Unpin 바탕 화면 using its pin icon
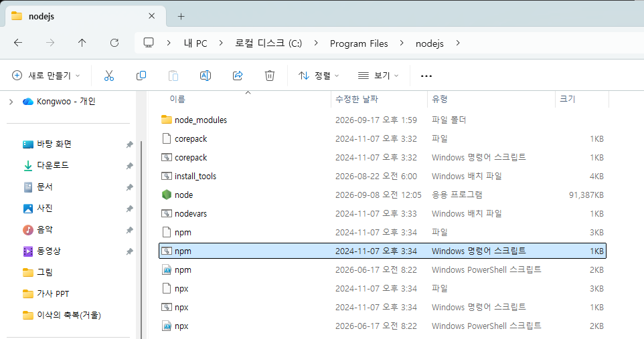The width and height of the screenshot is (644, 339). pyautogui.click(x=129, y=144)
